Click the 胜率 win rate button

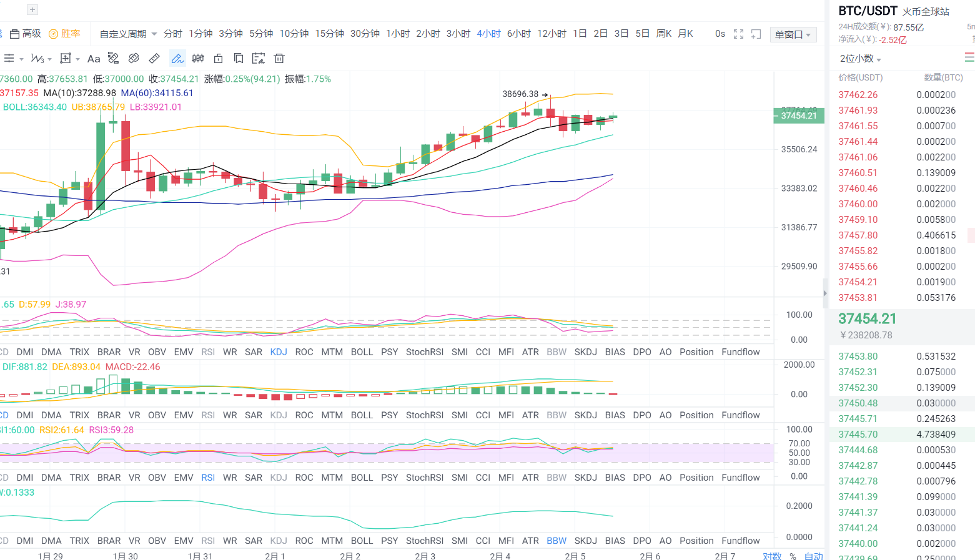[65, 34]
